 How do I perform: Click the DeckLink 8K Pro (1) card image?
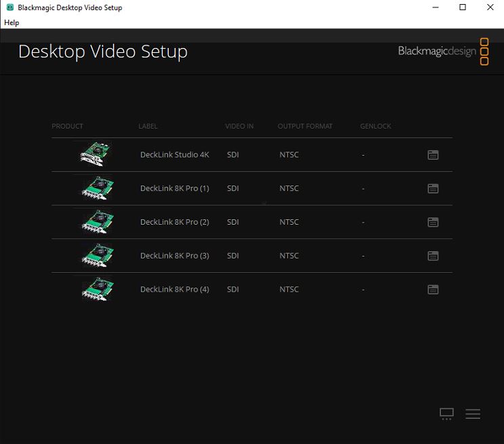pos(98,188)
